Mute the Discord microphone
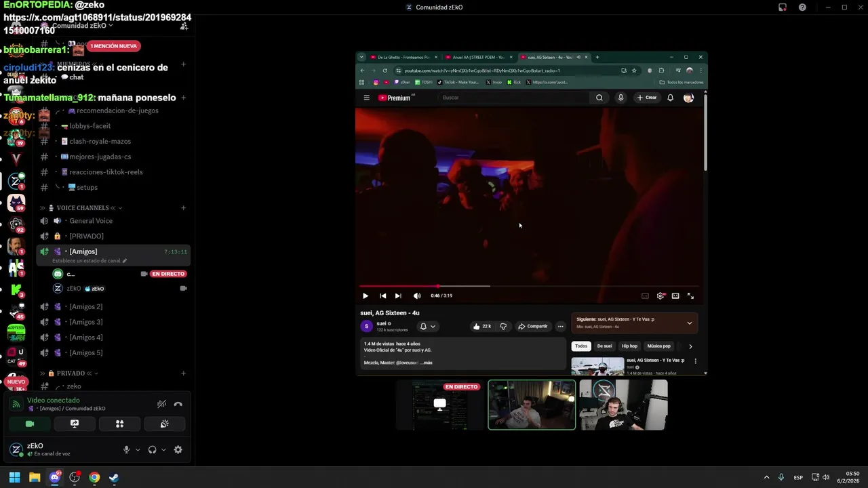Screen dimensions: 868x488 coord(126,449)
